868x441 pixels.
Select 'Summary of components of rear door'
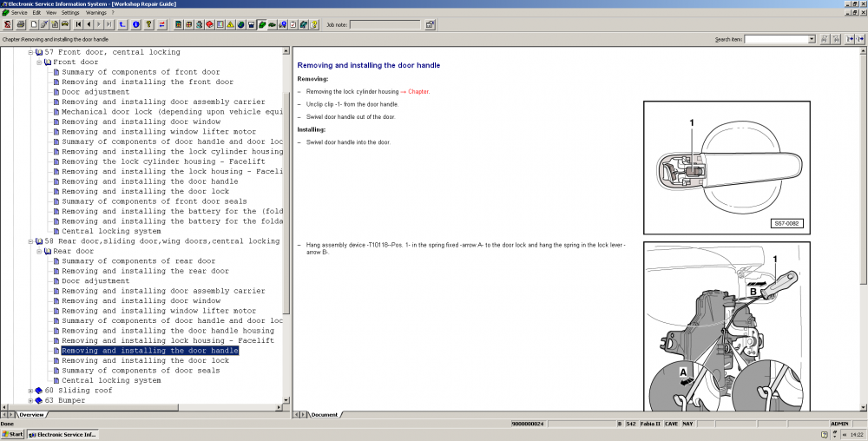(138, 261)
